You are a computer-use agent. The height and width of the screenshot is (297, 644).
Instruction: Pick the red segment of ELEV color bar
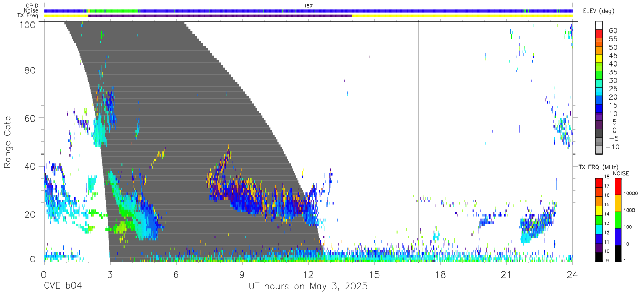point(599,35)
